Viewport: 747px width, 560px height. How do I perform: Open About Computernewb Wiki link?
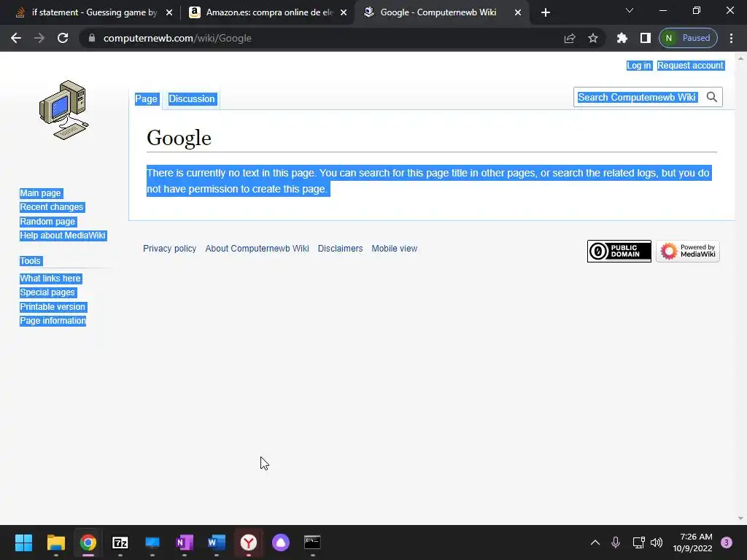(x=257, y=249)
